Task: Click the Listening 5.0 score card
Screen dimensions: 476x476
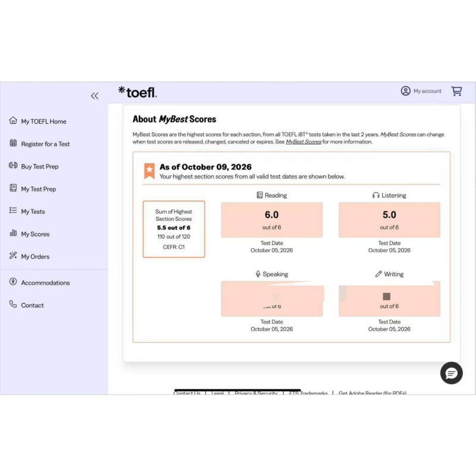Action: [389, 220]
